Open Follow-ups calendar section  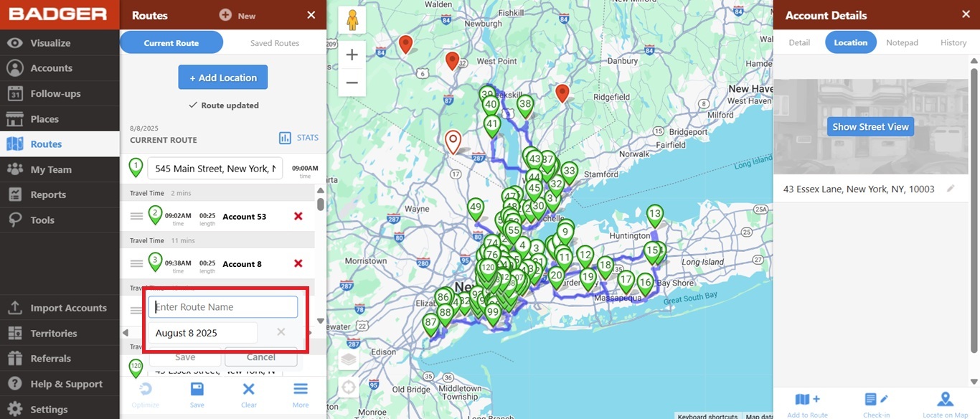[60, 93]
